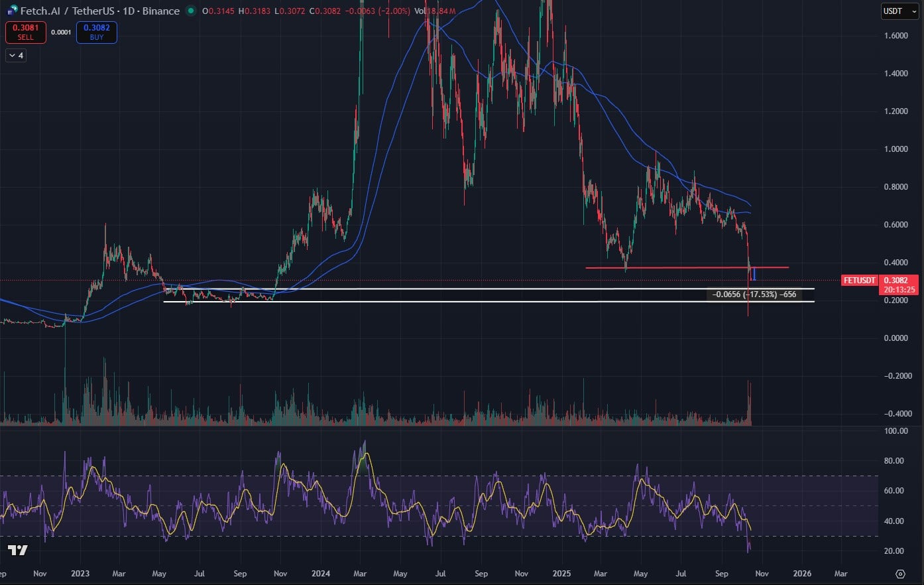
Task: Click the Fetch.AI / TetherUS symbol title
Action: (x=99, y=11)
